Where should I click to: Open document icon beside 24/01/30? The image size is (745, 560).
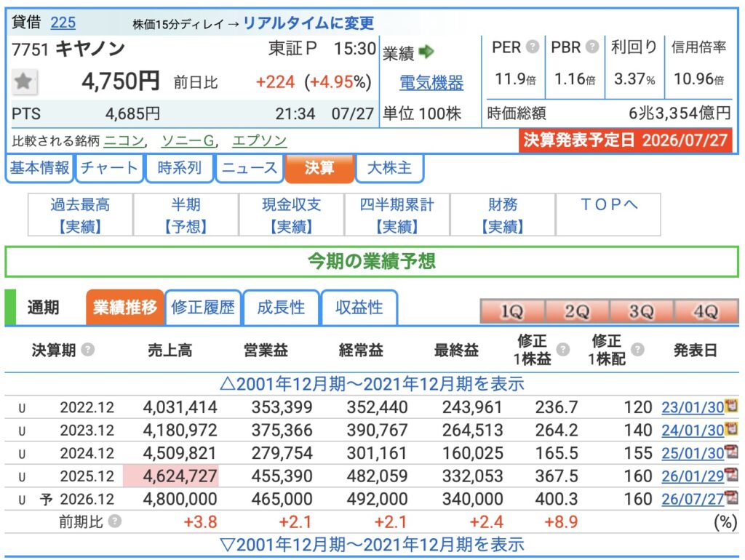(730, 429)
